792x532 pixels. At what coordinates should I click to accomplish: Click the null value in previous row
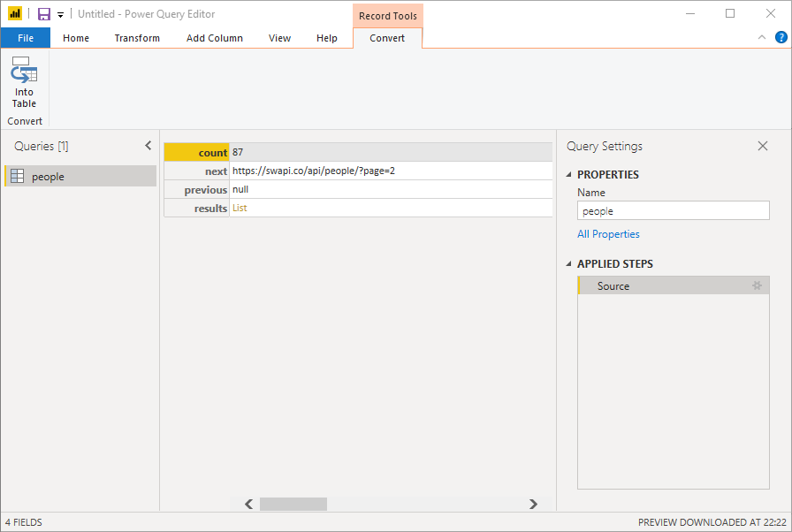coord(240,190)
